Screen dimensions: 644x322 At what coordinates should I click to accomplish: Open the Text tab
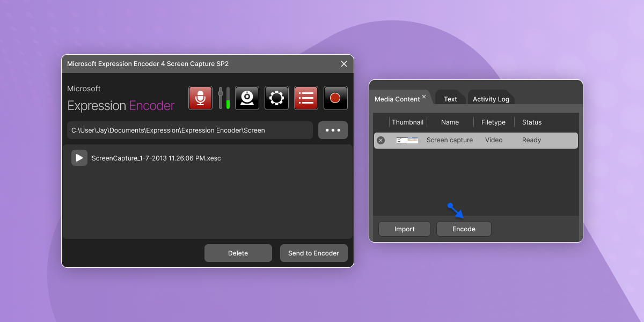pos(450,99)
